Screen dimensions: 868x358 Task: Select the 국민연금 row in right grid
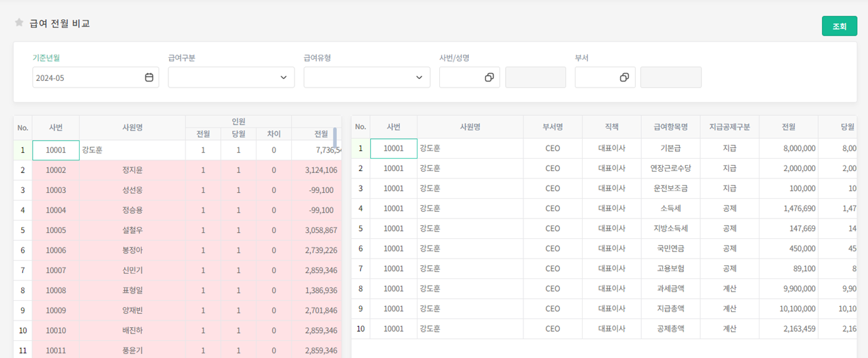coord(670,249)
